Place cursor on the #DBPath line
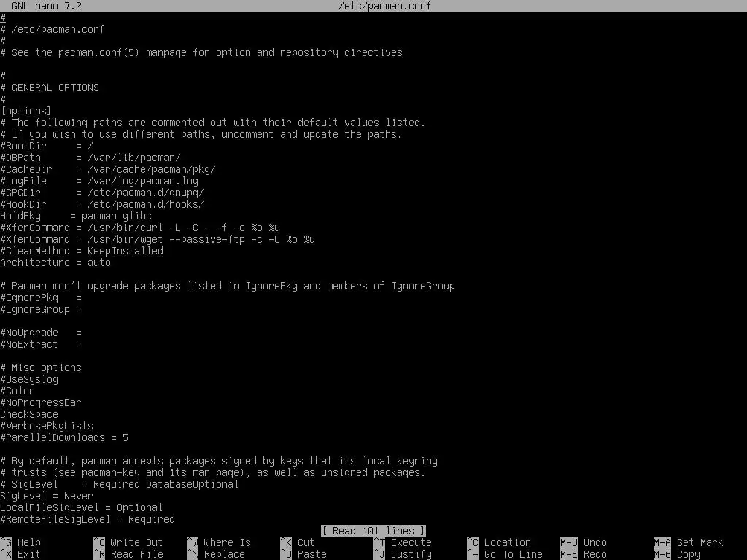Screen dimensions: 747x560 (90, 157)
